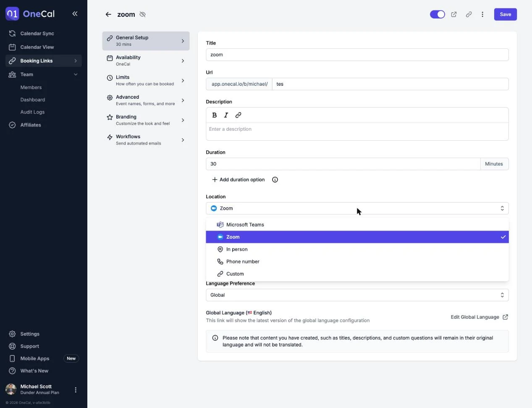The width and height of the screenshot is (532, 408).
Task: Click the Url slug input field
Action: click(390, 84)
